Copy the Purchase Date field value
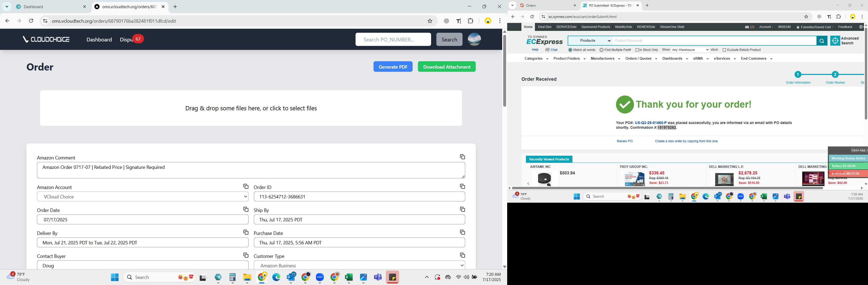This screenshot has height=285, width=868. point(462,232)
